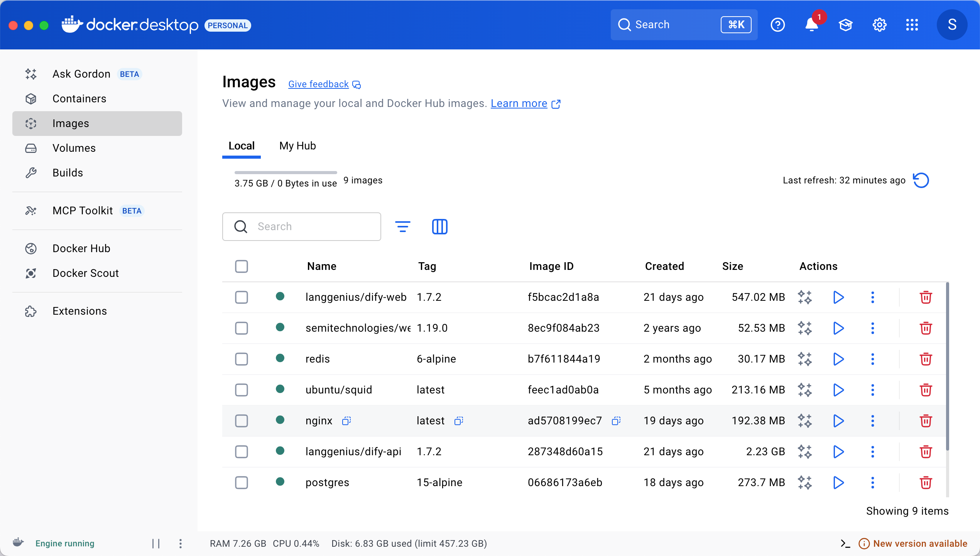The image size is (980, 556).
Task: Open the apps grid icon
Action: (x=912, y=25)
